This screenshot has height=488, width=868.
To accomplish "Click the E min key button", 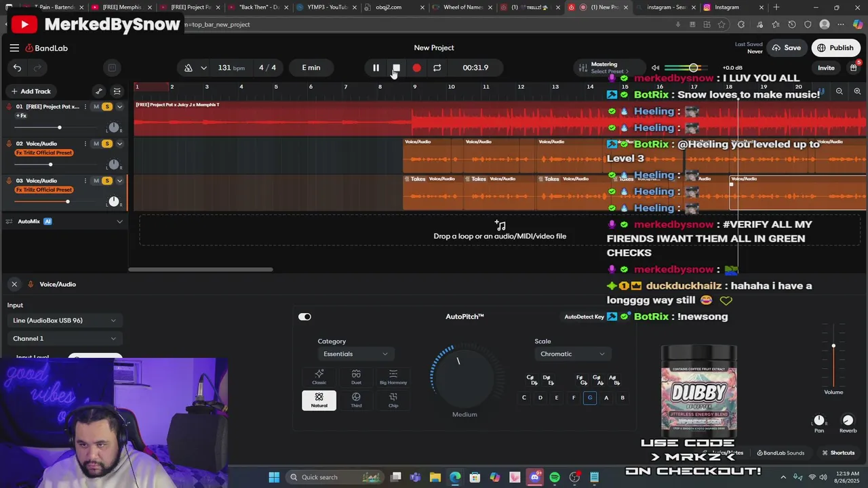I will click(x=311, y=68).
